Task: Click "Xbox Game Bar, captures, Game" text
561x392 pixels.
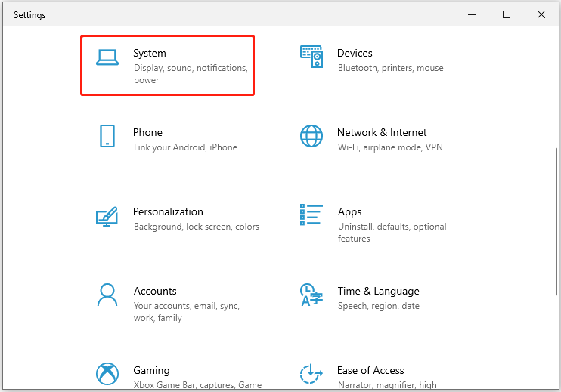Action: [x=197, y=385]
